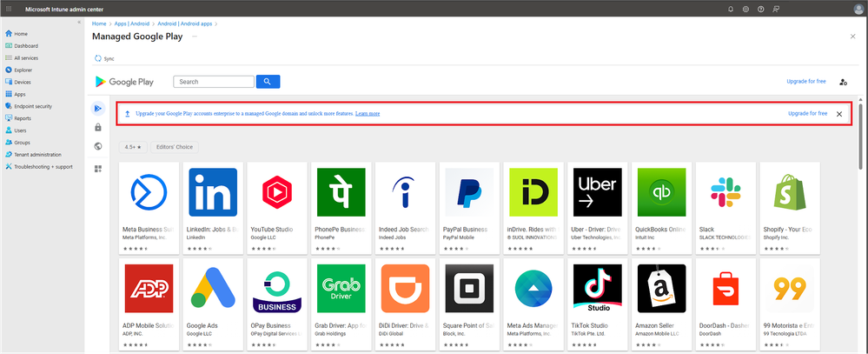Click Upgrade for free in Play header

tap(806, 82)
